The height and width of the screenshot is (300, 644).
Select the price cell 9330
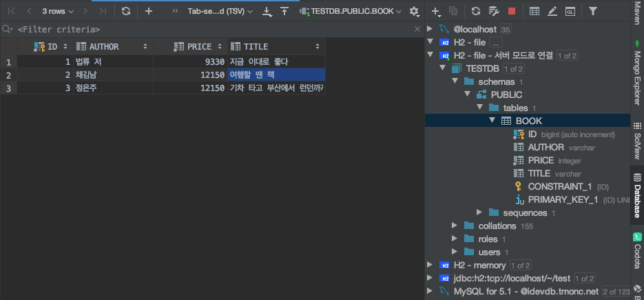(191, 62)
